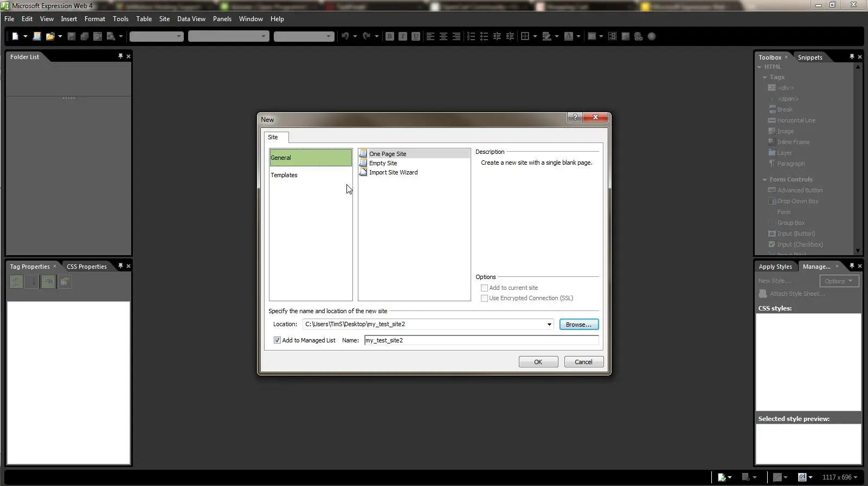Switch to the Snippets tab
Viewport: 868px width, 486px height.
[x=809, y=57]
